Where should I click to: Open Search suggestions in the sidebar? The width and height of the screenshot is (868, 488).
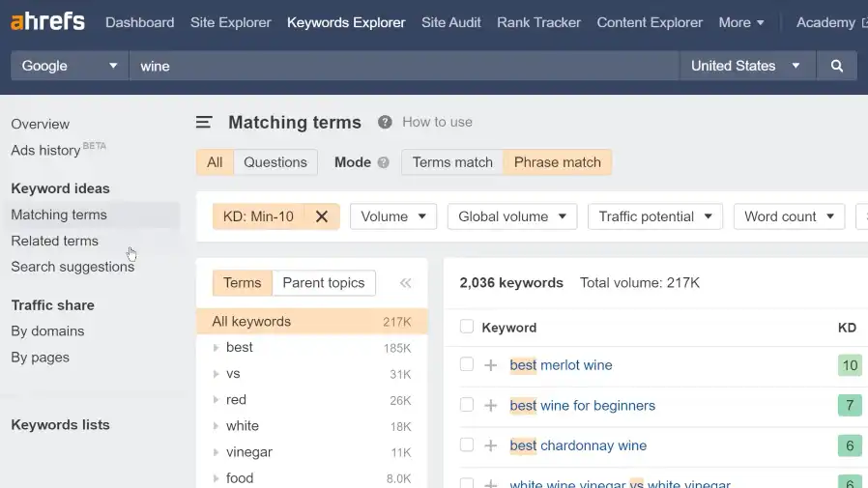coord(72,267)
